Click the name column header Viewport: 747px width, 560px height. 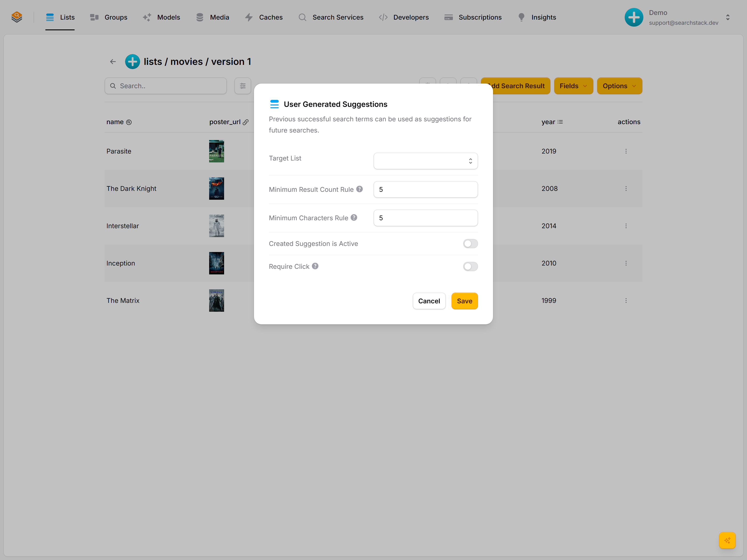[119, 122]
